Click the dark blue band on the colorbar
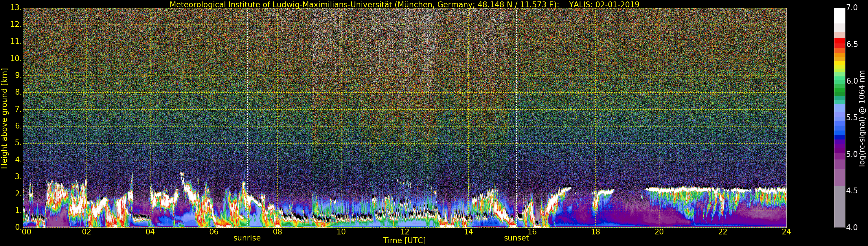The image size is (868, 246). [x=839, y=137]
